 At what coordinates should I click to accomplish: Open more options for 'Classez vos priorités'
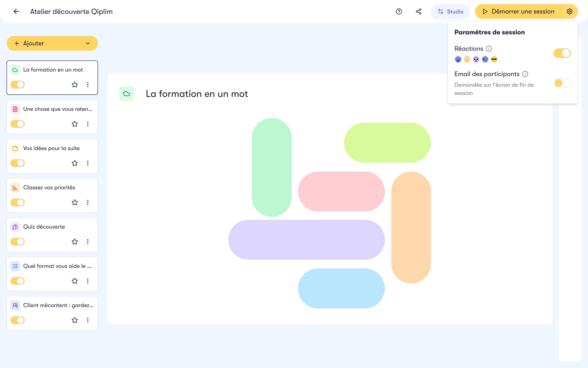click(88, 202)
